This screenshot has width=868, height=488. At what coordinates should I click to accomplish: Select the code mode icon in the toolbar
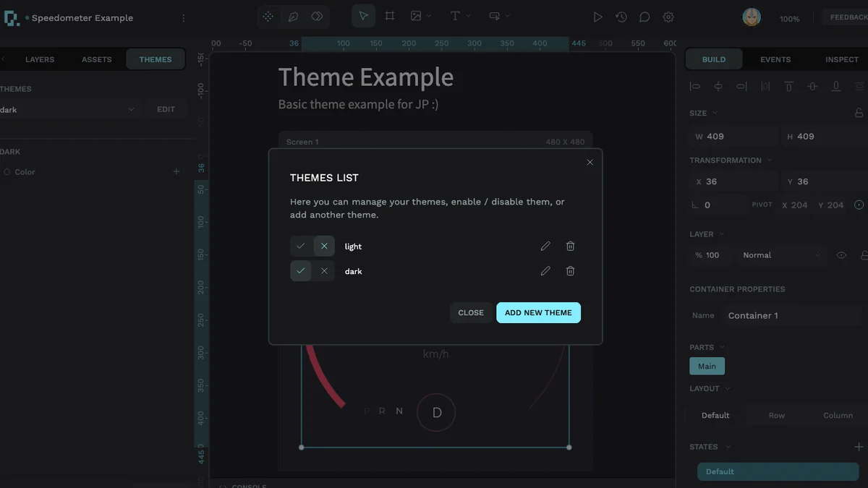(x=317, y=17)
